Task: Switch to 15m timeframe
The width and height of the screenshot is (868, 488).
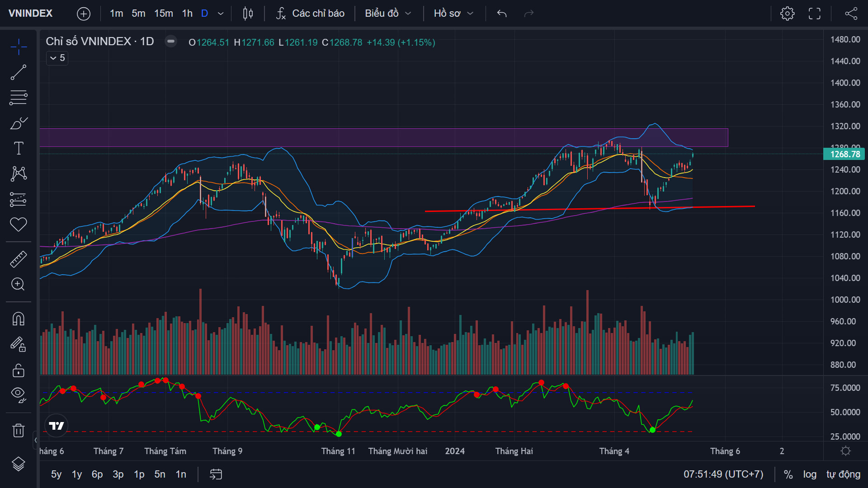Action: [x=164, y=14]
